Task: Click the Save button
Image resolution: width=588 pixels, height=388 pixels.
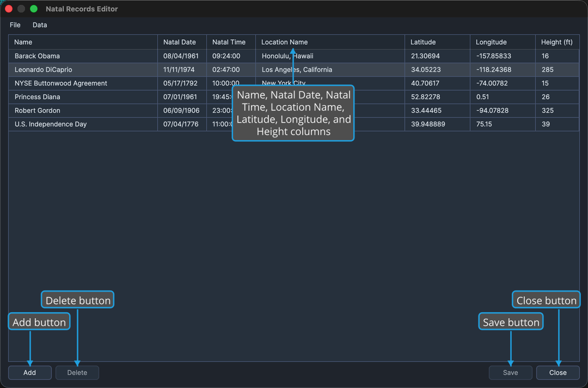Action: [x=510, y=373]
